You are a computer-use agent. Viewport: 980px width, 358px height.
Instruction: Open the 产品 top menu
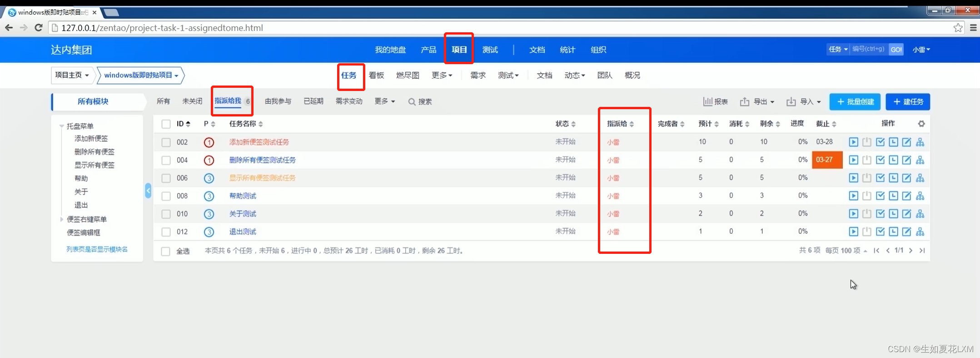coord(428,50)
